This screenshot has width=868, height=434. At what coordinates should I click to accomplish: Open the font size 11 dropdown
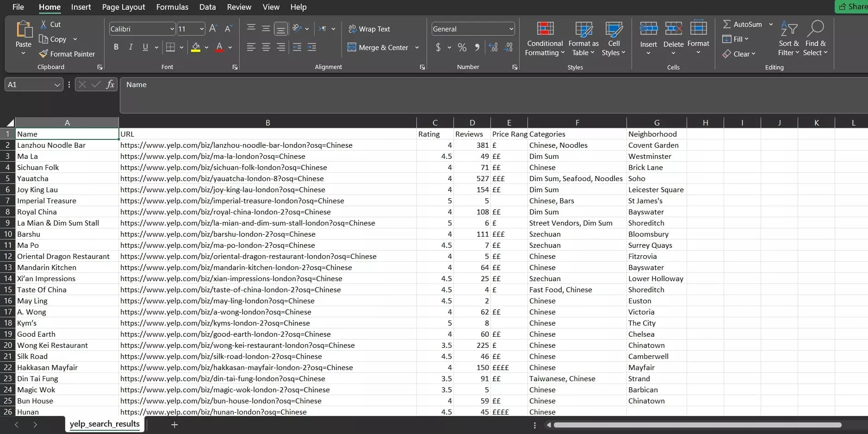pyautogui.click(x=202, y=29)
